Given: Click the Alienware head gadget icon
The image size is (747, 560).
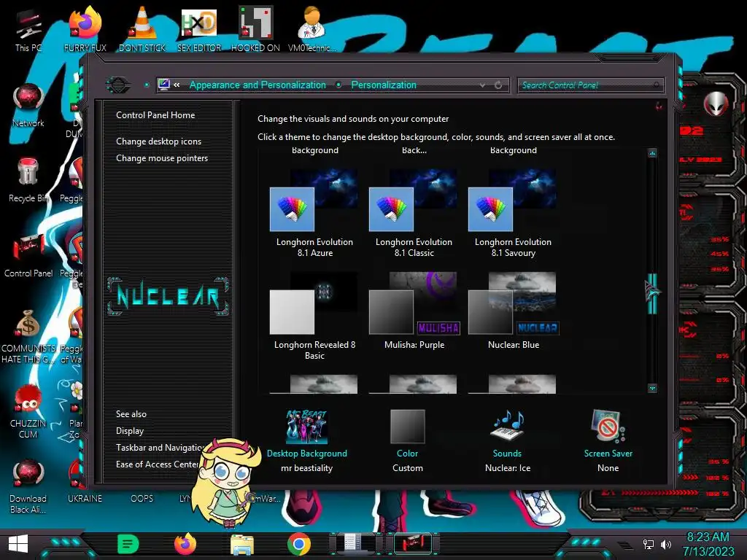Looking at the screenshot, I should pos(716,104).
